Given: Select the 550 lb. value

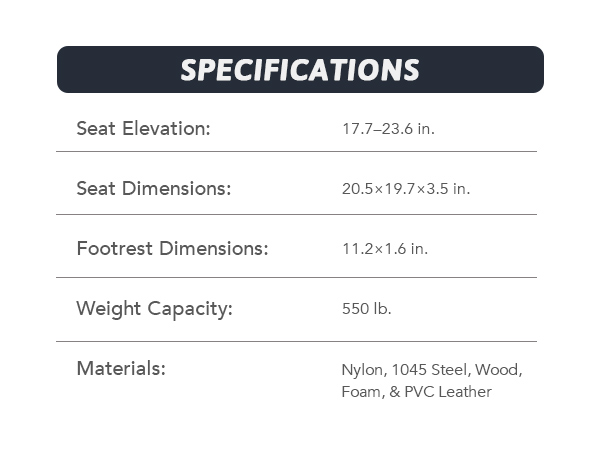Looking at the screenshot, I should 366,309.
